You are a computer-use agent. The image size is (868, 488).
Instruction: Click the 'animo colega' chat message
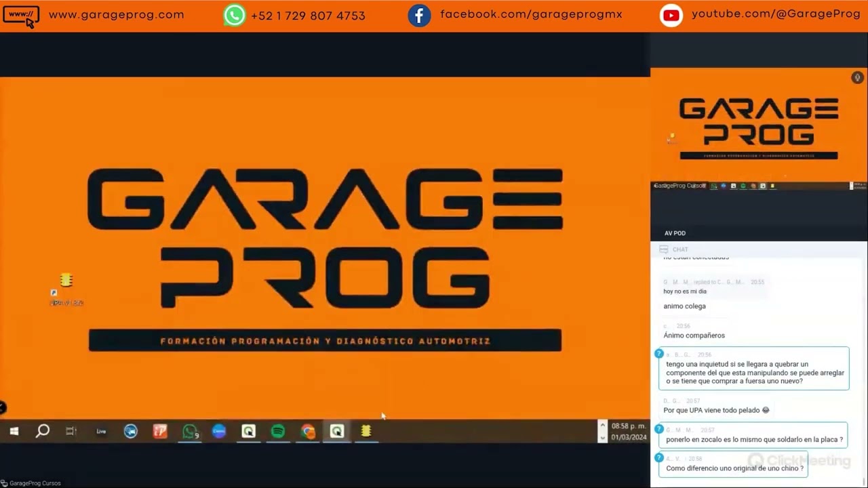click(684, 306)
